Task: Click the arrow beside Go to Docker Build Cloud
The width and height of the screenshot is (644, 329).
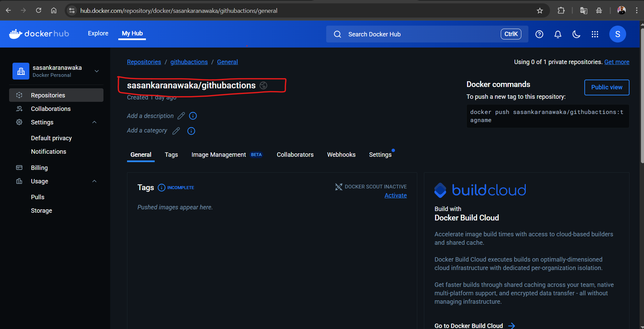Action: point(512,325)
